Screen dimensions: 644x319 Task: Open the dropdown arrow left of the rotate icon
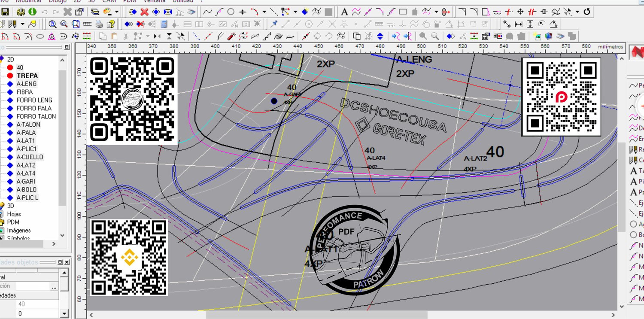(577, 12)
